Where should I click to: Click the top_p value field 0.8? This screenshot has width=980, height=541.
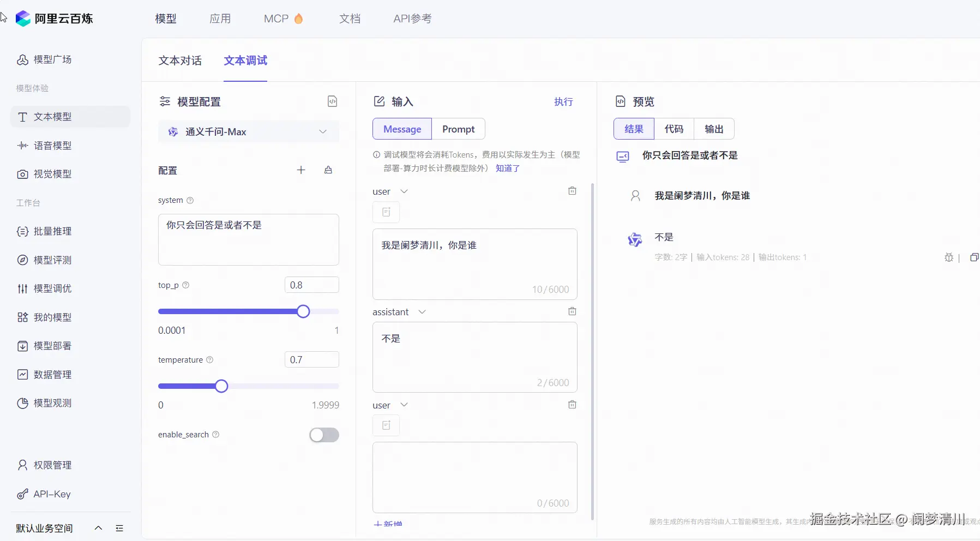pos(312,285)
